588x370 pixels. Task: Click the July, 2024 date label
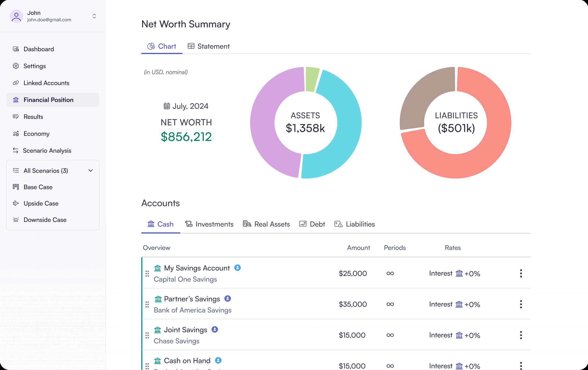point(190,106)
